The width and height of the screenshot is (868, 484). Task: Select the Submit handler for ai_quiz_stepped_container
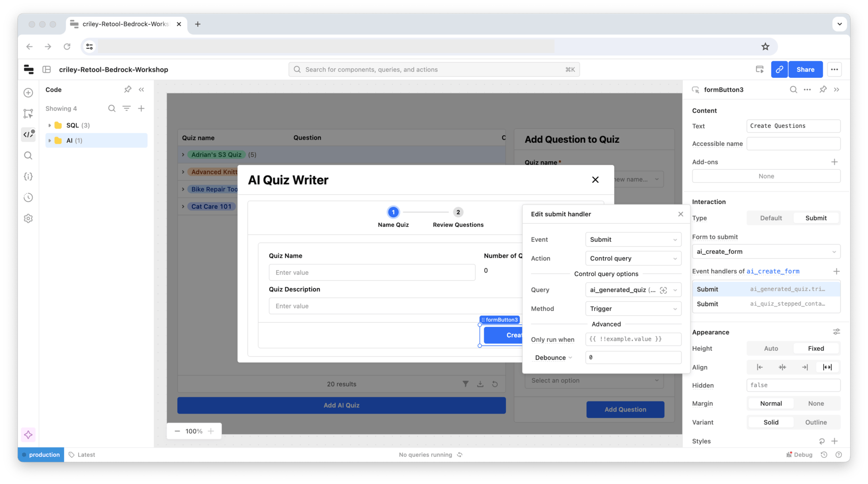click(x=766, y=304)
